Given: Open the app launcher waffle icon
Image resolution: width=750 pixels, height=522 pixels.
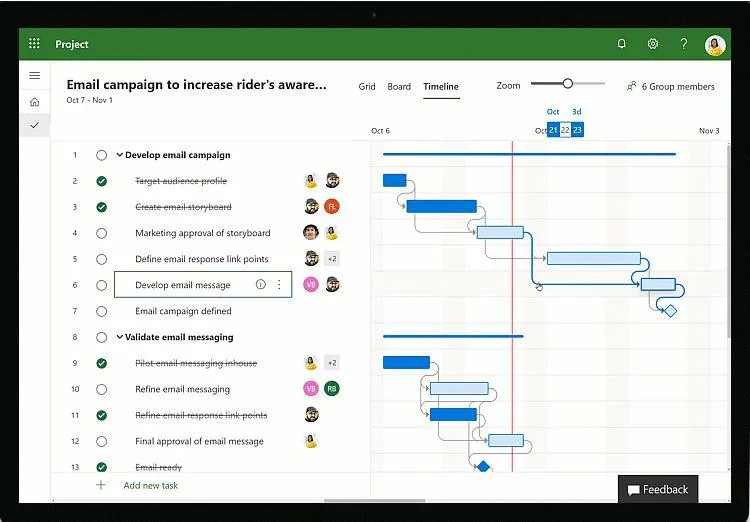Looking at the screenshot, I should 34,44.
